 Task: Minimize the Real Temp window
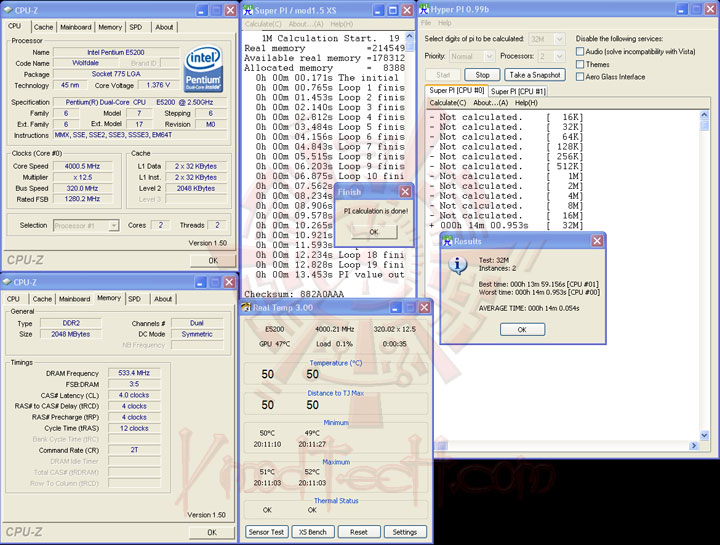click(x=395, y=307)
